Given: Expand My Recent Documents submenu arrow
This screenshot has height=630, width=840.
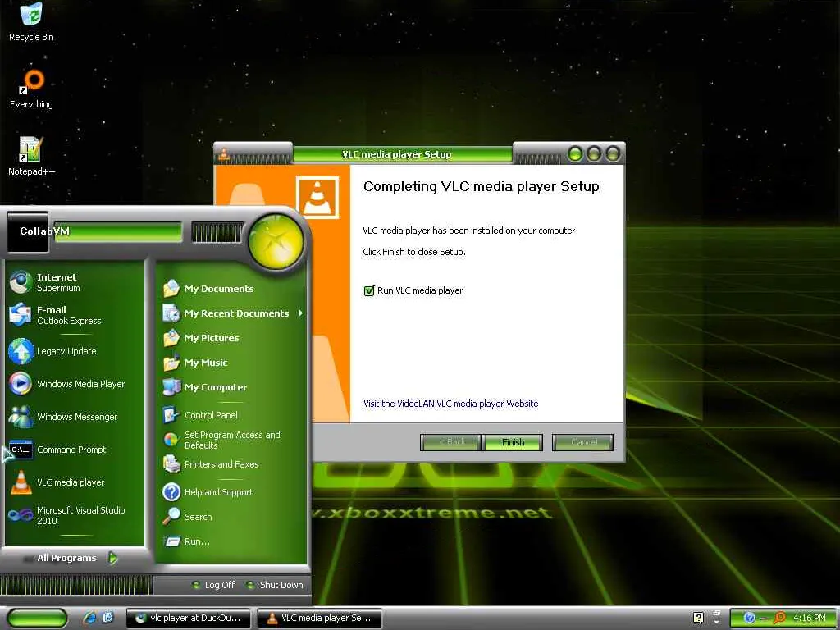Looking at the screenshot, I should pyautogui.click(x=300, y=313).
